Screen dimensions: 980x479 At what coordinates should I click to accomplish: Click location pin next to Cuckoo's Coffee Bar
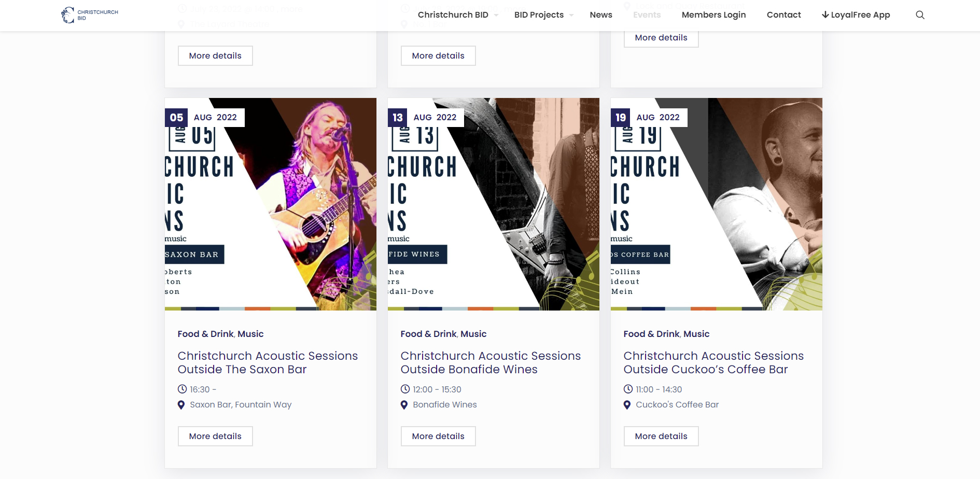[x=627, y=405]
